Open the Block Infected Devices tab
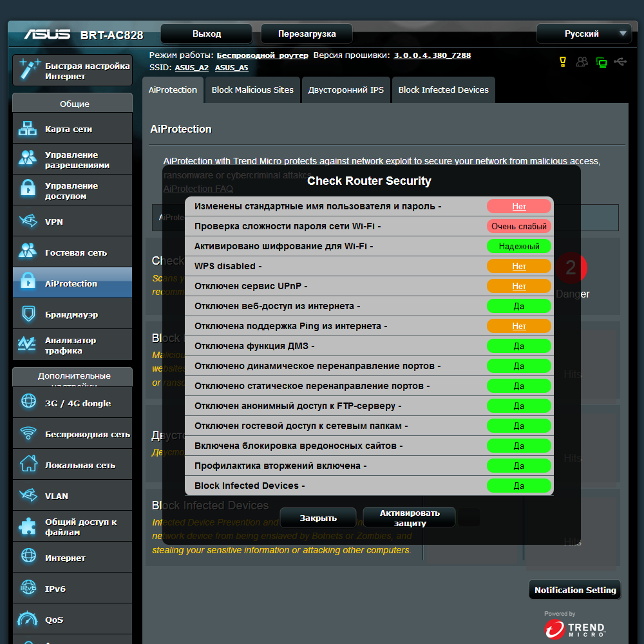The height and width of the screenshot is (644, 644). point(444,90)
